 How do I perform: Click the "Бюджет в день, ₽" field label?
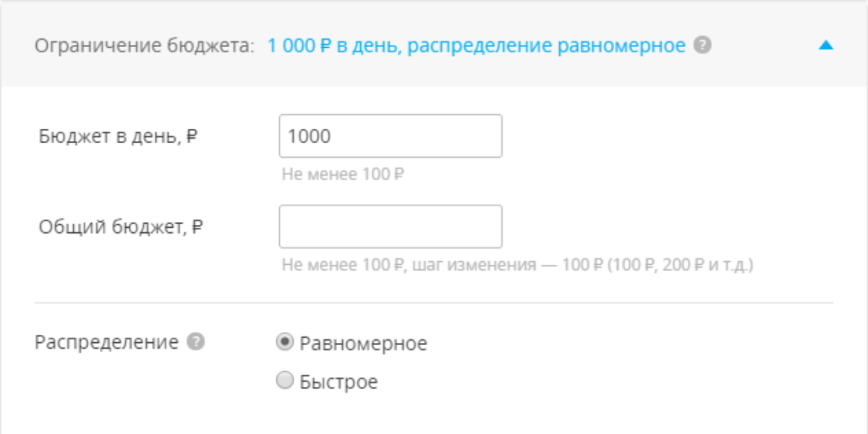(x=118, y=136)
